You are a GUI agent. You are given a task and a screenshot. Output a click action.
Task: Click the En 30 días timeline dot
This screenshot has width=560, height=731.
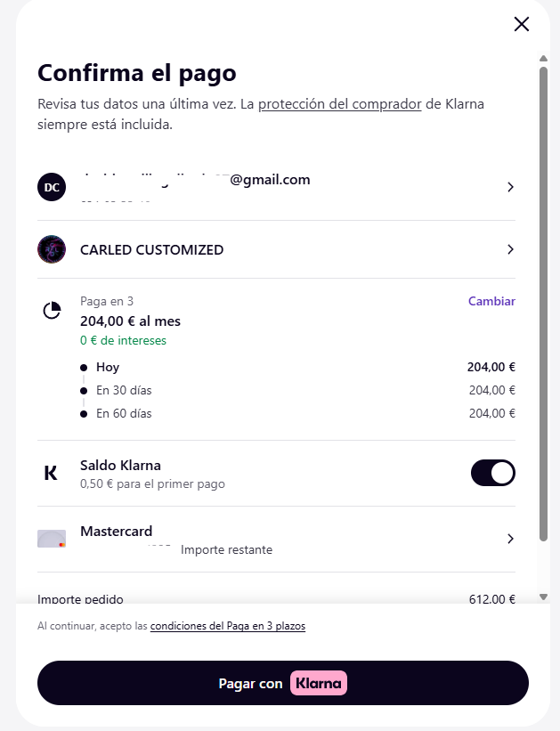[85, 390]
